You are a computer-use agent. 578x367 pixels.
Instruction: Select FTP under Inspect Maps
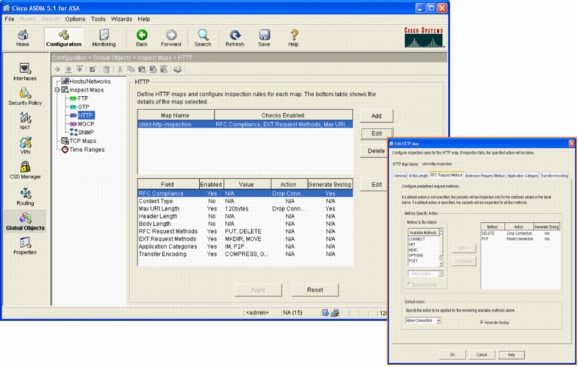tap(79, 98)
